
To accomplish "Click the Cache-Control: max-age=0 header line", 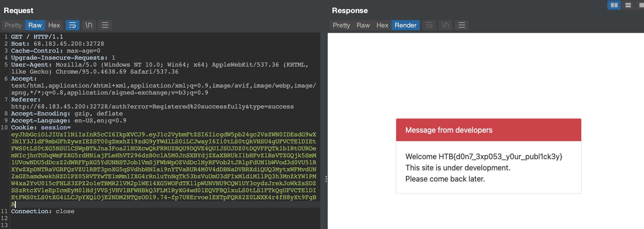I will point(56,51).
